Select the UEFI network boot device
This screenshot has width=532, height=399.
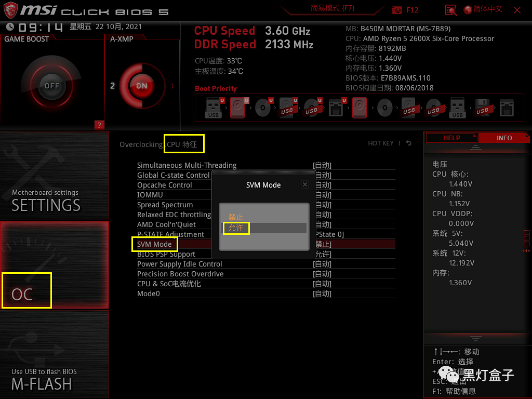337,108
